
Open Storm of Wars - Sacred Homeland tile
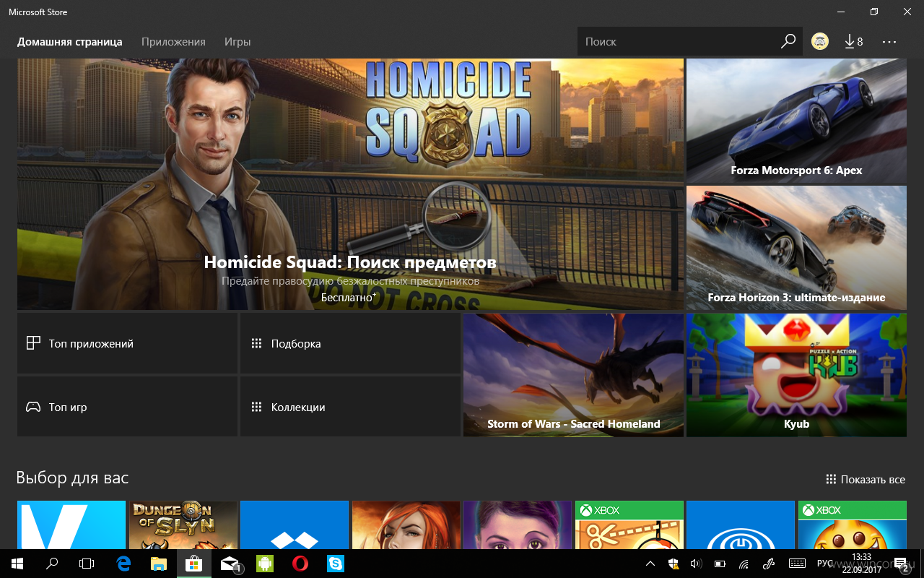[573, 375]
